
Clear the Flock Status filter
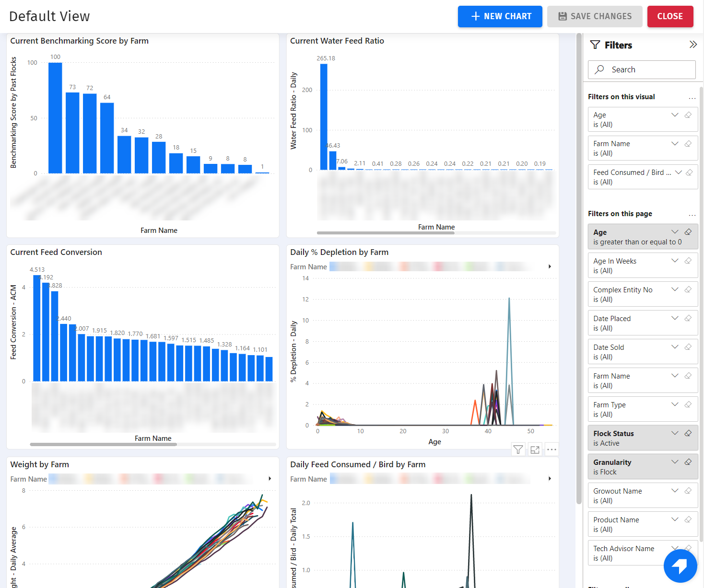(688, 433)
